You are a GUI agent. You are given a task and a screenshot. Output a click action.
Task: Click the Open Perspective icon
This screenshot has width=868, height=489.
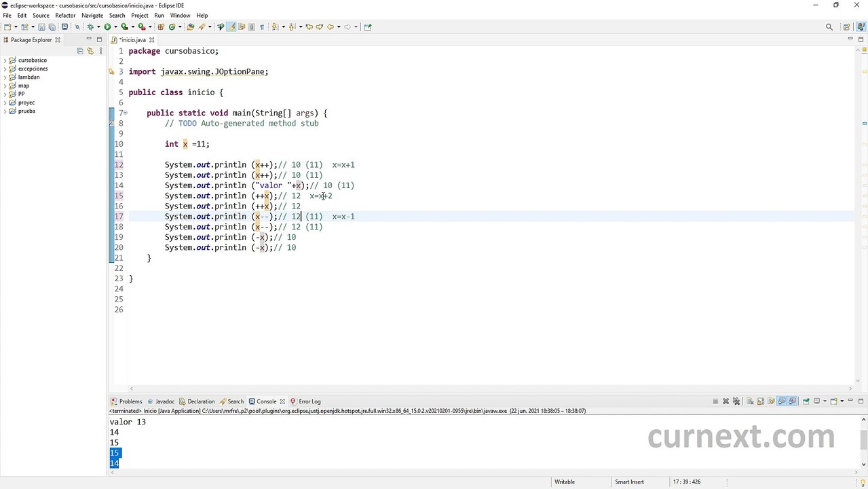click(846, 27)
